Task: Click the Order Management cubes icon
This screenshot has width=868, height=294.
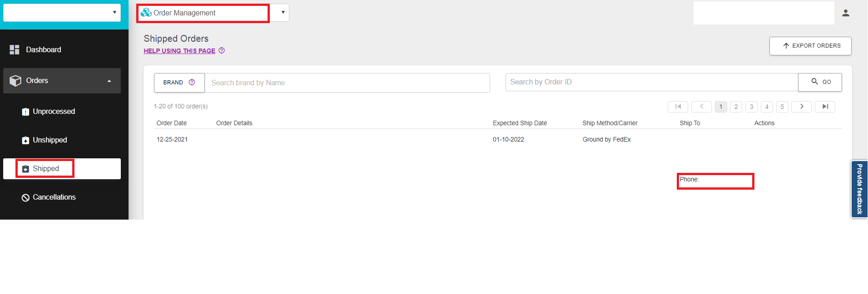Action: coord(146,13)
